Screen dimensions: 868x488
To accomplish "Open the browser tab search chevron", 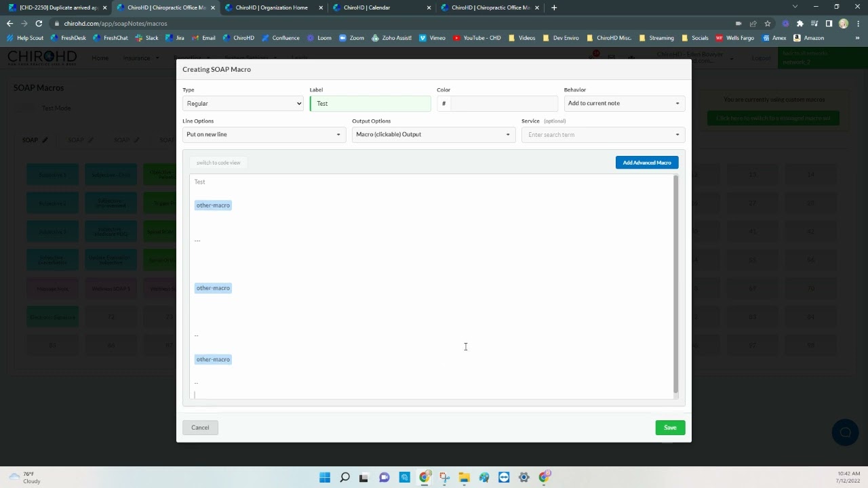I will point(795,7).
